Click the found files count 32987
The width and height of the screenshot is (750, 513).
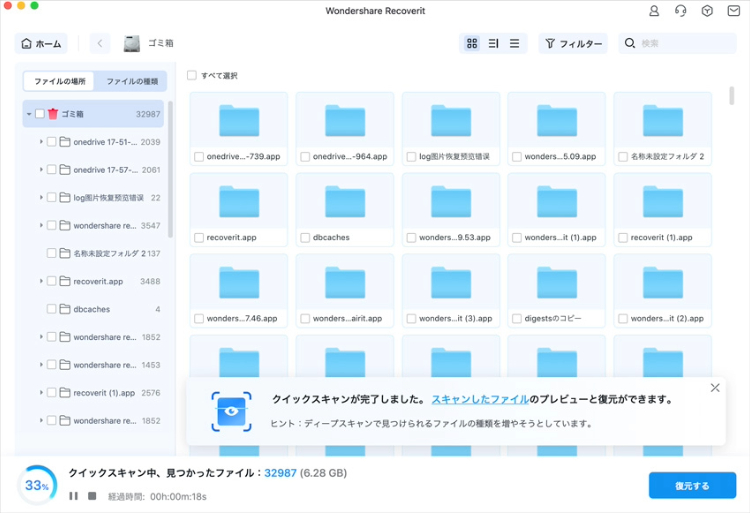(x=280, y=473)
